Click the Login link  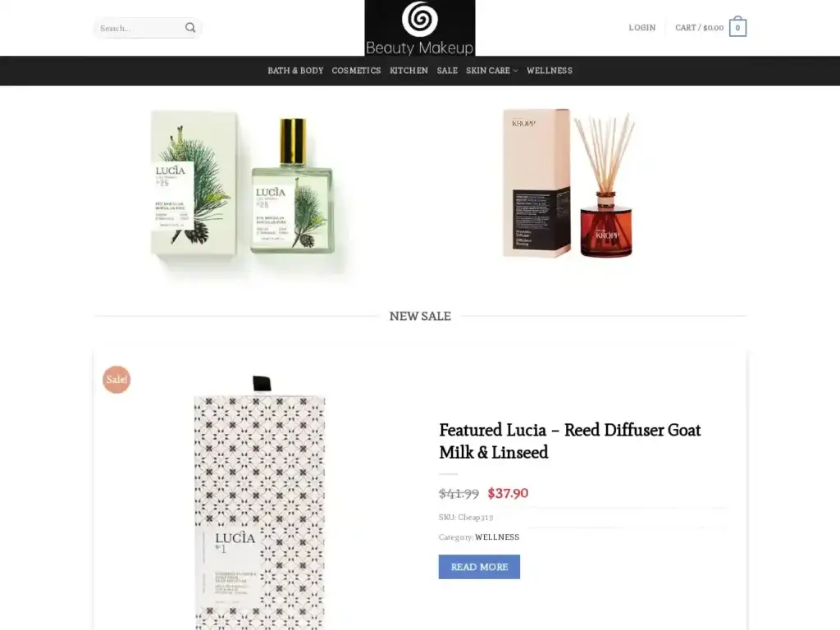(641, 28)
